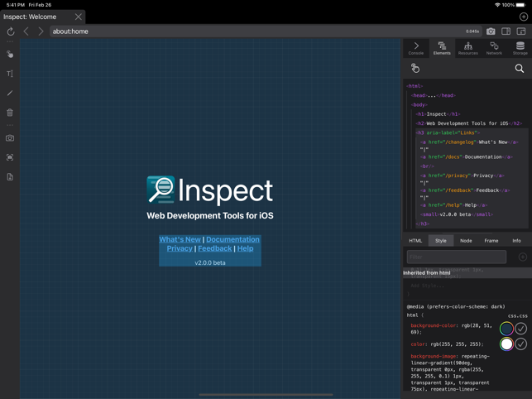Click the style Filter input field
Image resolution: width=532 pixels, height=399 pixels.
coord(457,257)
